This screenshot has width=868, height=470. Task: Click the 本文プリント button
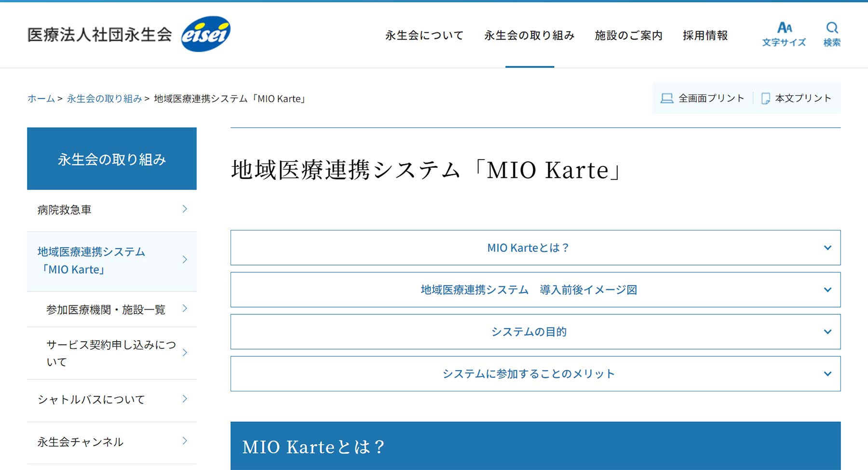pyautogui.click(x=796, y=98)
